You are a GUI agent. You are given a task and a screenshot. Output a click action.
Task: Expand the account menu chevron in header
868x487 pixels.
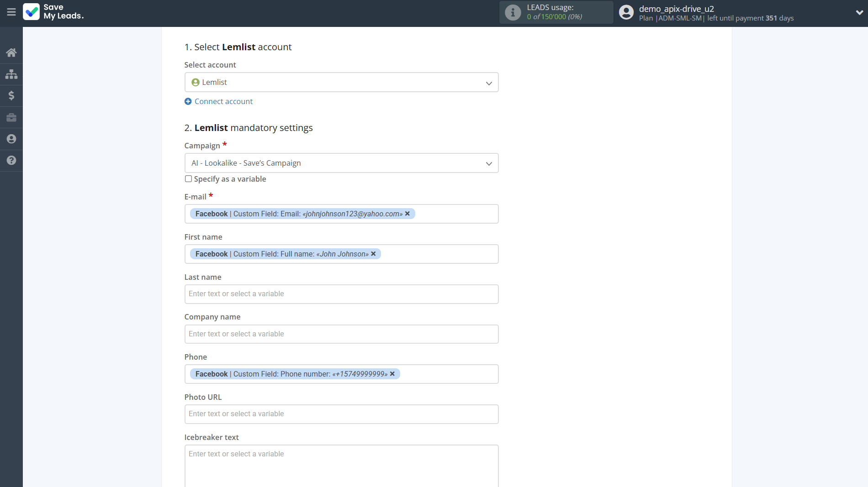click(859, 12)
